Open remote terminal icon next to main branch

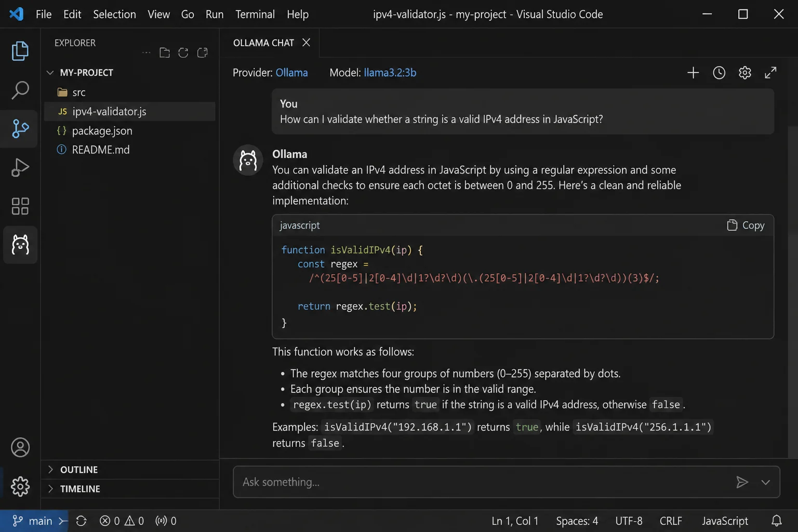tap(63, 521)
